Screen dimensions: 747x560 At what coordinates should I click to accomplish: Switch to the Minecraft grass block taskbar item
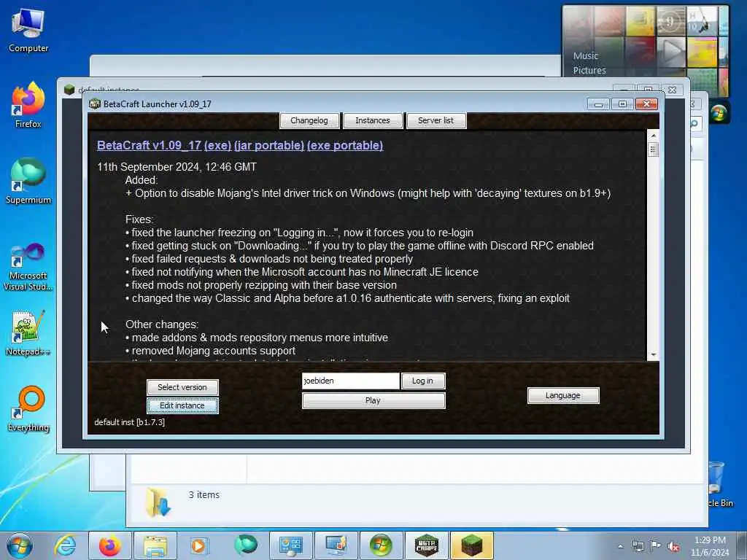pos(472,545)
